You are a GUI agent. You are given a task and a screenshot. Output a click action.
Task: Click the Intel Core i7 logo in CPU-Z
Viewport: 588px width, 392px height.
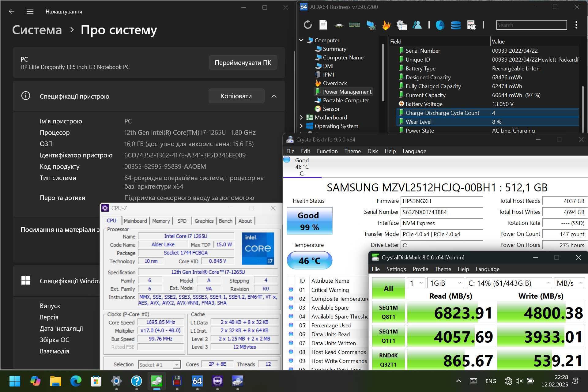(258, 248)
